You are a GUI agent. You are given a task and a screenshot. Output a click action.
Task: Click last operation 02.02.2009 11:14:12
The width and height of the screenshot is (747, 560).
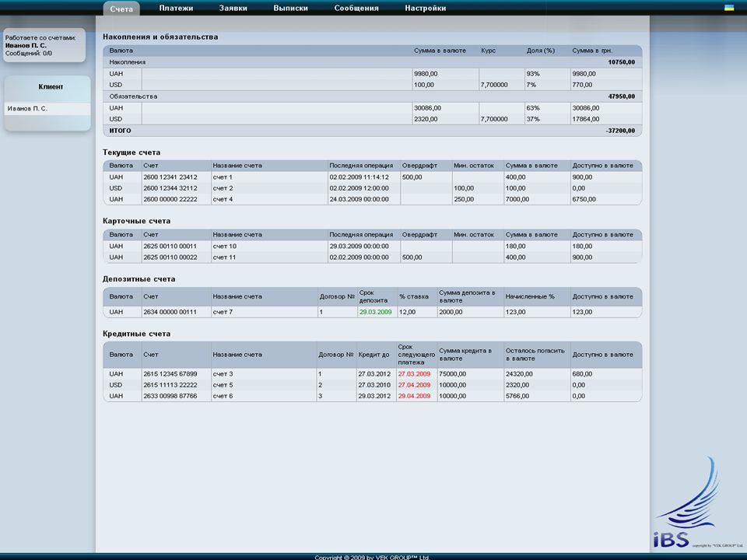click(359, 177)
